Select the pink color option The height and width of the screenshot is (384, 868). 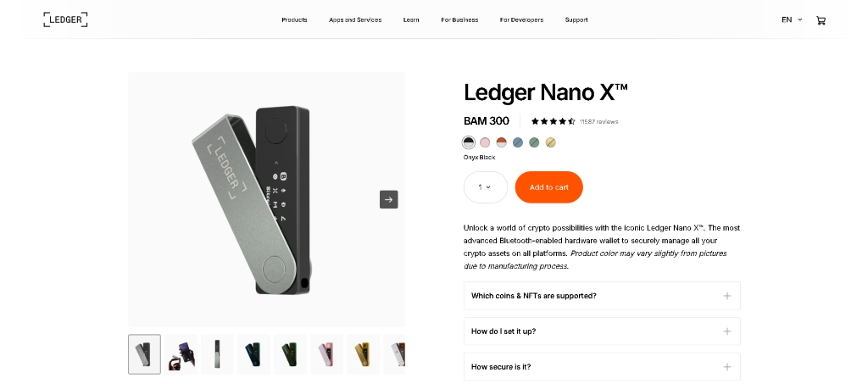485,142
